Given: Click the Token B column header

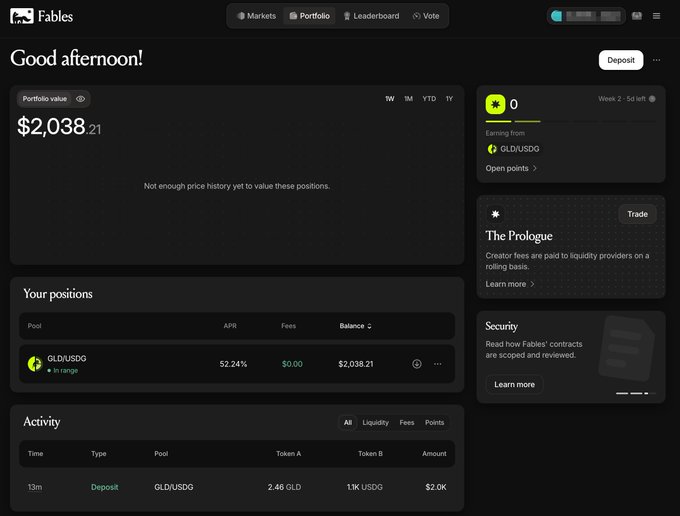Looking at the screenshot, I should coord(370,454).
